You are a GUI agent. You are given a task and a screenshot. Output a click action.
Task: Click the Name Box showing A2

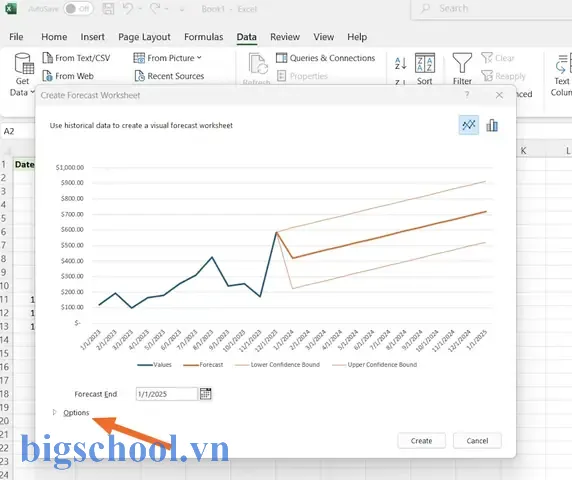coord(18,131)
